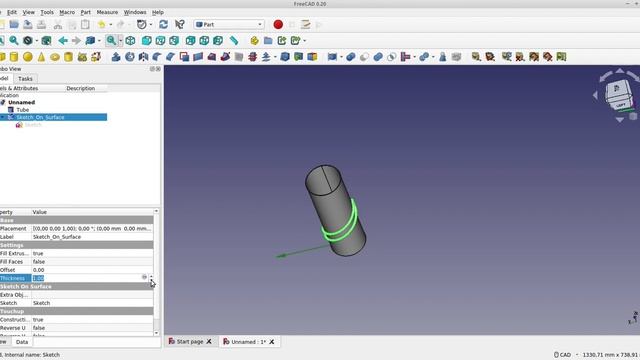Click the Cross-sections tool icon
This screenshot has height=360, width=640.
tap(252, 57)
